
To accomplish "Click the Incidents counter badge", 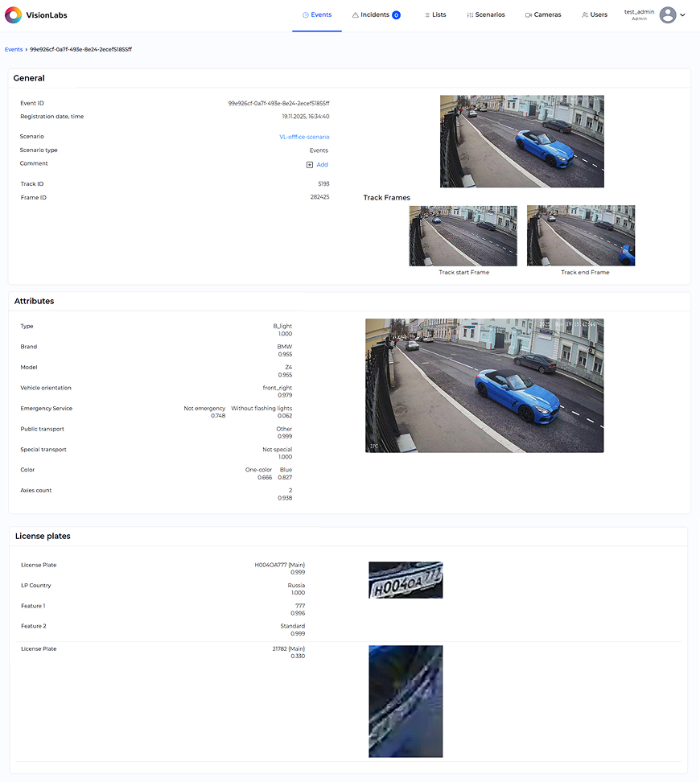I will [396, 14].
